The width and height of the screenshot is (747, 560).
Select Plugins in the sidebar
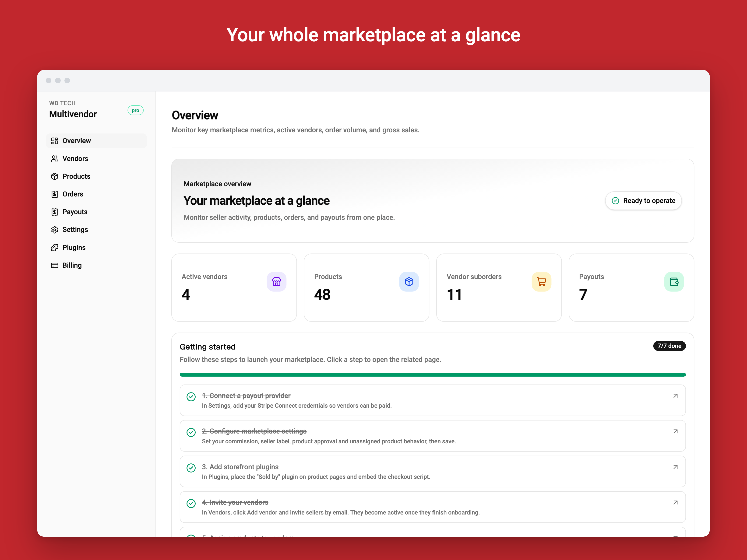(x=96, y=247)
